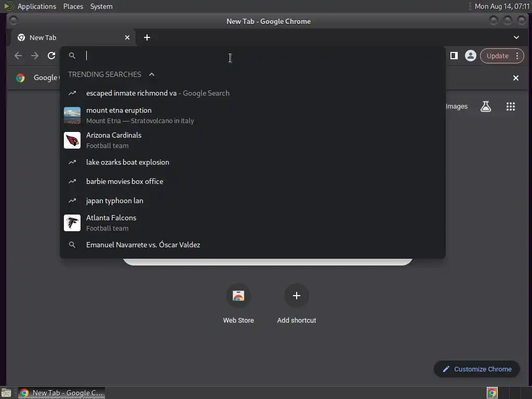Go back with the back arrow
Viewport: 532px width, 399px height.
click(x=18, y=56)
